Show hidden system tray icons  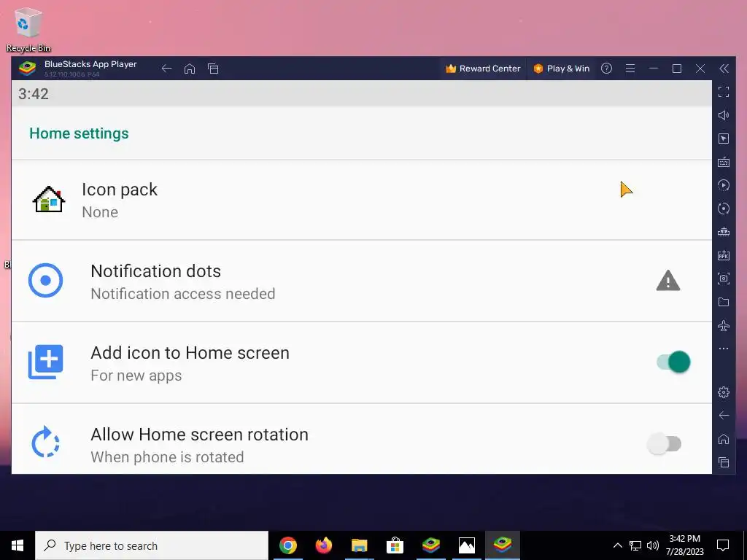point(617,545)
